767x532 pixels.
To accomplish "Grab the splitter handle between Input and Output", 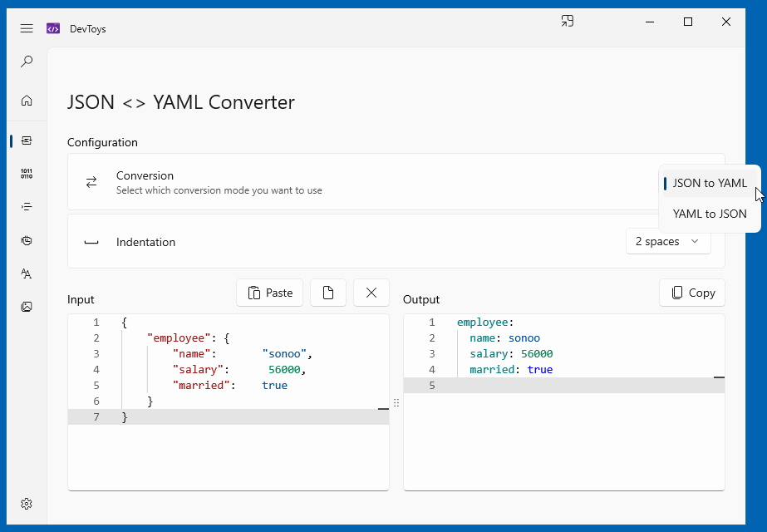I will 396,402.
